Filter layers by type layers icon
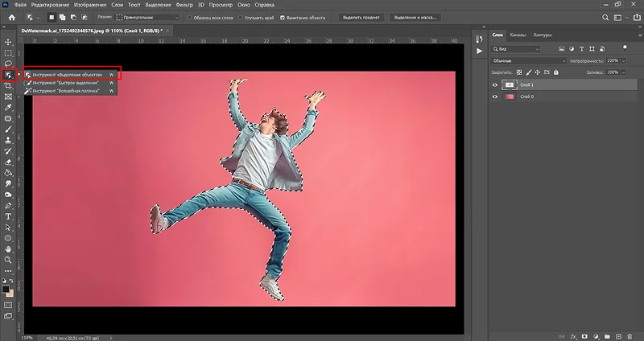Viewport: 644px width, 341px height. pos(581,49)
